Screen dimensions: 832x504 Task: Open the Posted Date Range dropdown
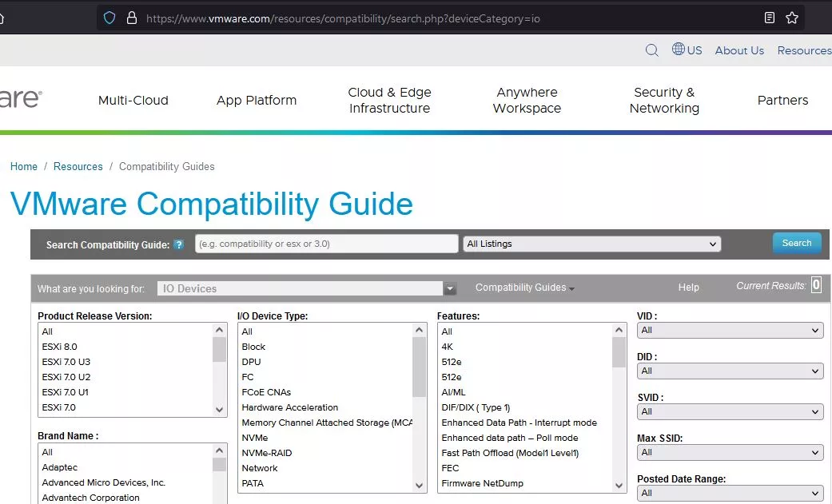point(730,494)
